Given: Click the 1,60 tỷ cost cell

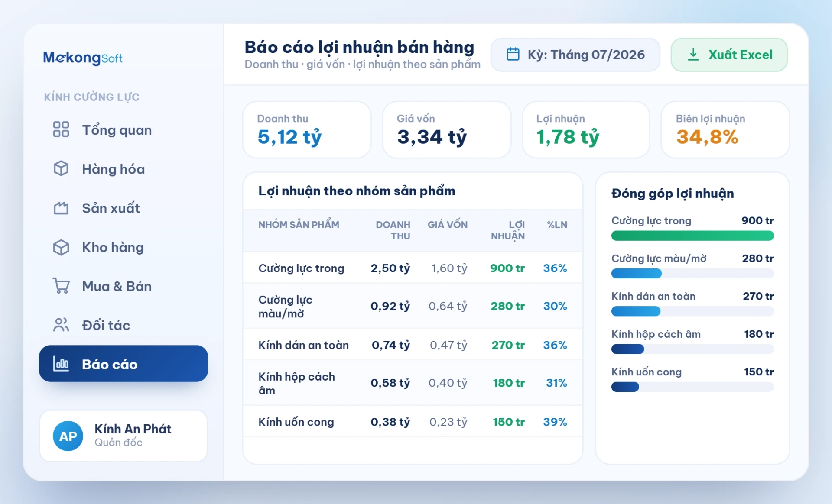Looking at the screenshot, I should click(449, 268).
